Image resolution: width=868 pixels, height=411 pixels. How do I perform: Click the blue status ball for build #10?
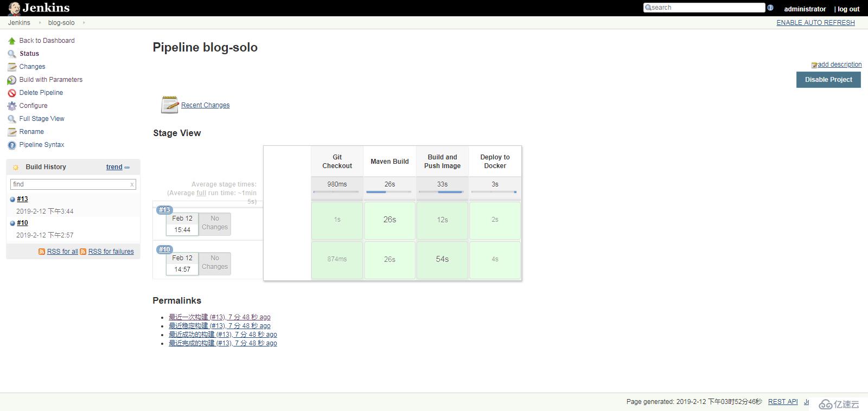[12, 223]
